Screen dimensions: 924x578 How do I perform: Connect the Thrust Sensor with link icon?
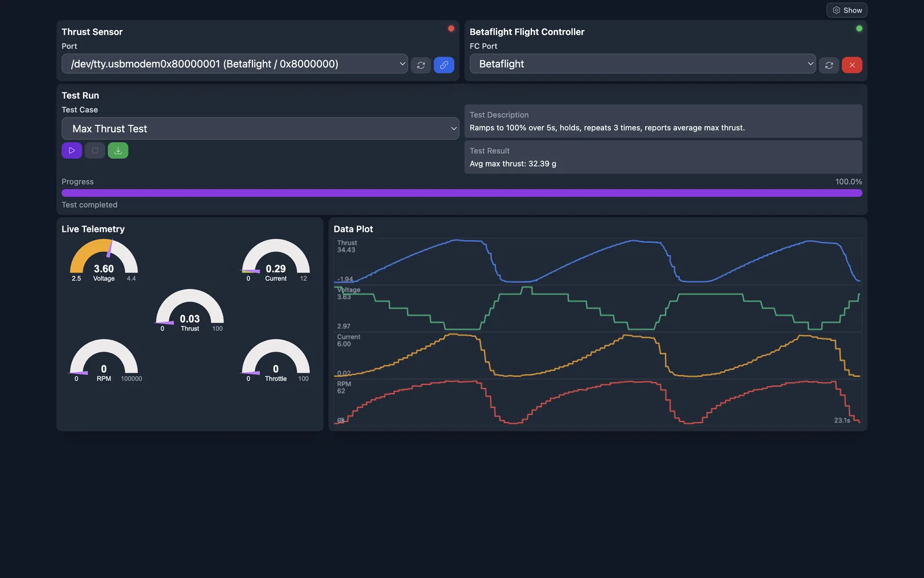tap(444, 65)
